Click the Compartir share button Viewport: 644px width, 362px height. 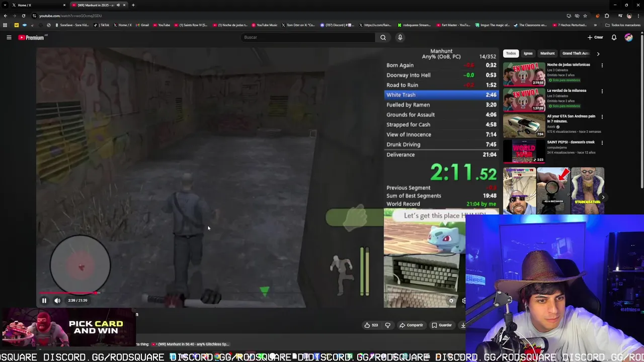pos(411,325)
